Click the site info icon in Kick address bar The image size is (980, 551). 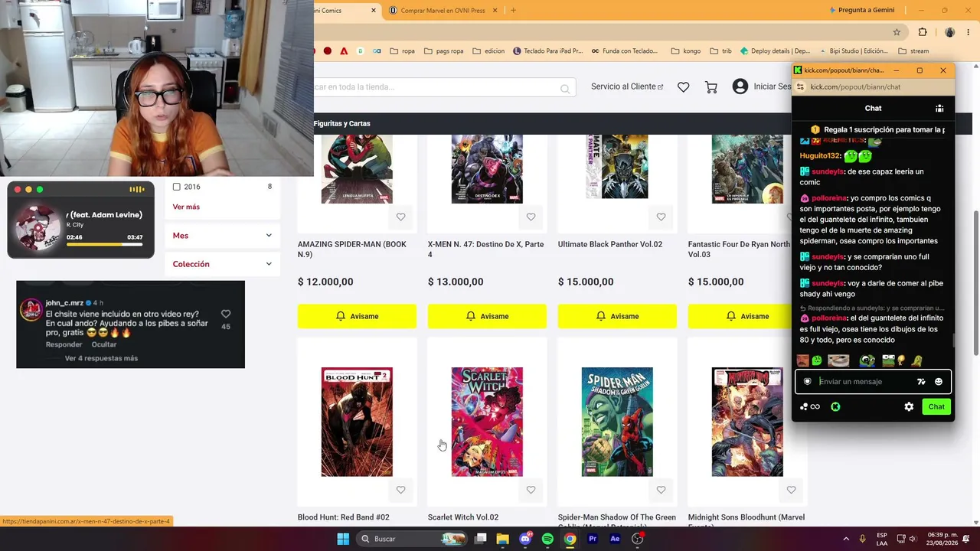coord(800,87)
